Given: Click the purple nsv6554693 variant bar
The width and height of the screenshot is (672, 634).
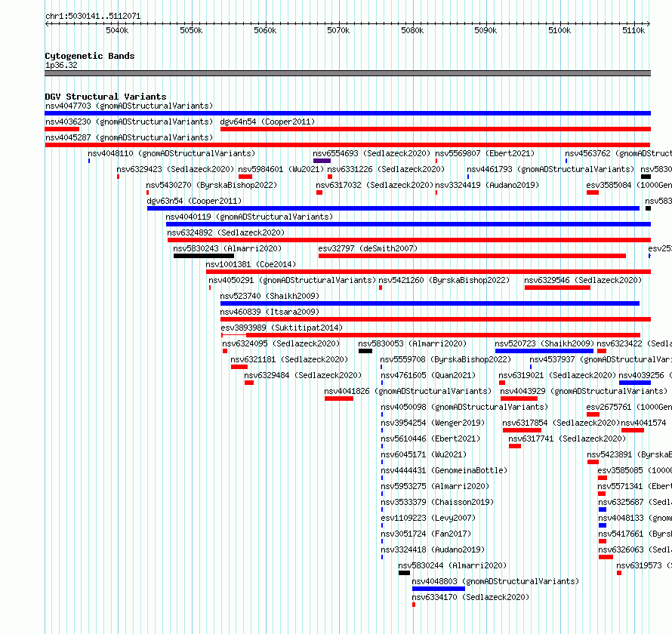Looking at the screenshot, I should (x=322, y=161).
